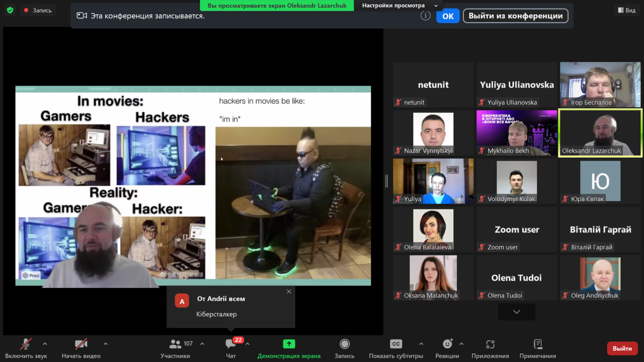Expand reactions options arrow
Image resolution: width=644 pixels, height=362 pixels.
click(x=461, y=344)
